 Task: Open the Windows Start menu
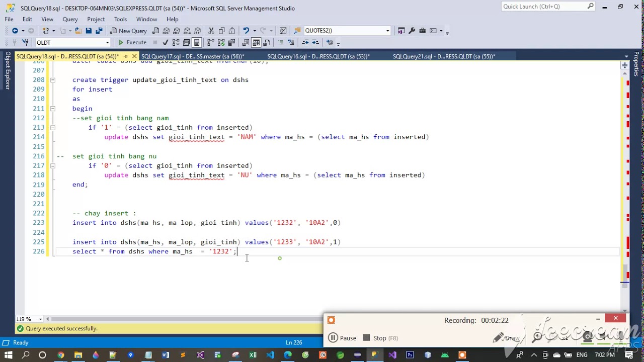[9, 355]
